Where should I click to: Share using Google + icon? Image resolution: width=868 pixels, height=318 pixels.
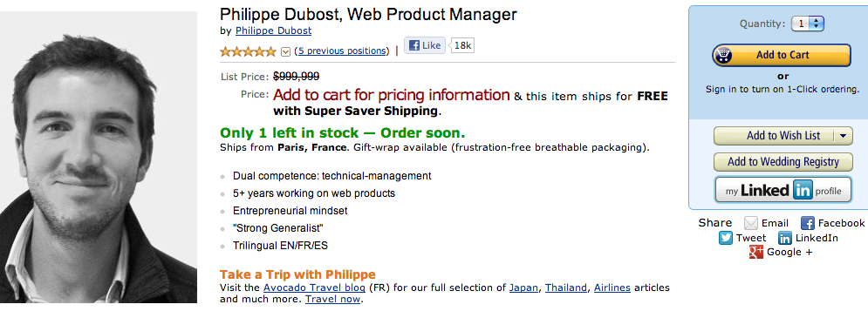pyautogui.click(x=756, y=252)
